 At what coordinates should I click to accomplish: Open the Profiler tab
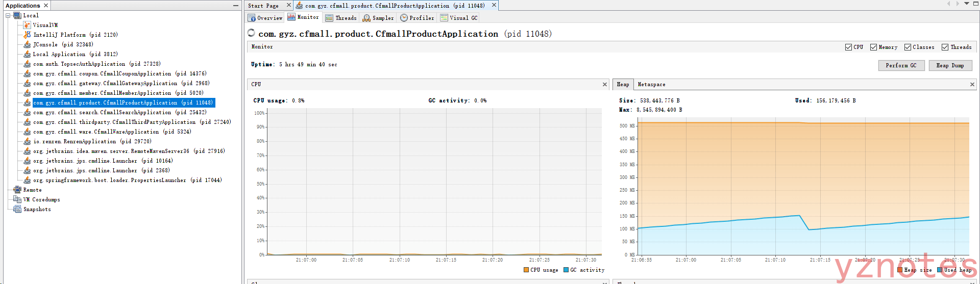417,18
